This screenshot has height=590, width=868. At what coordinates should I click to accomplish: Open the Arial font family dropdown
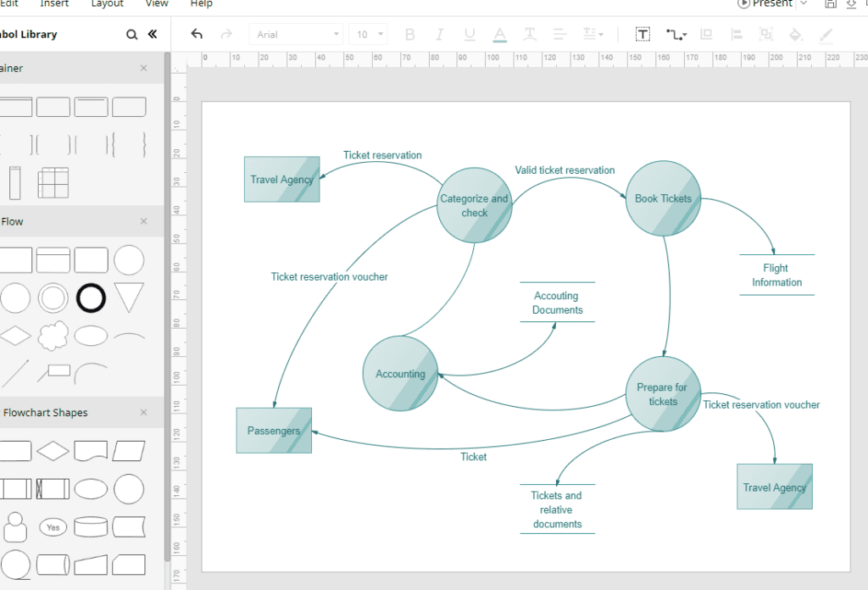coord(296,34)
